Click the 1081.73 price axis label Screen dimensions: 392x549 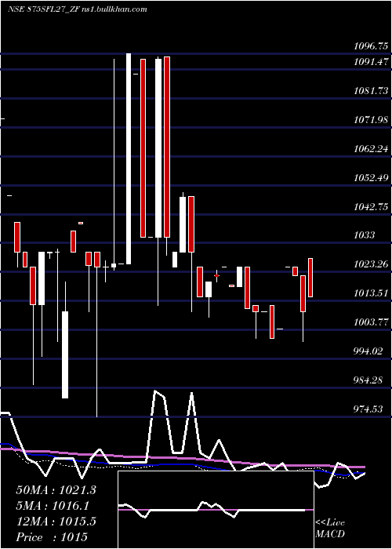coord(371,91)
